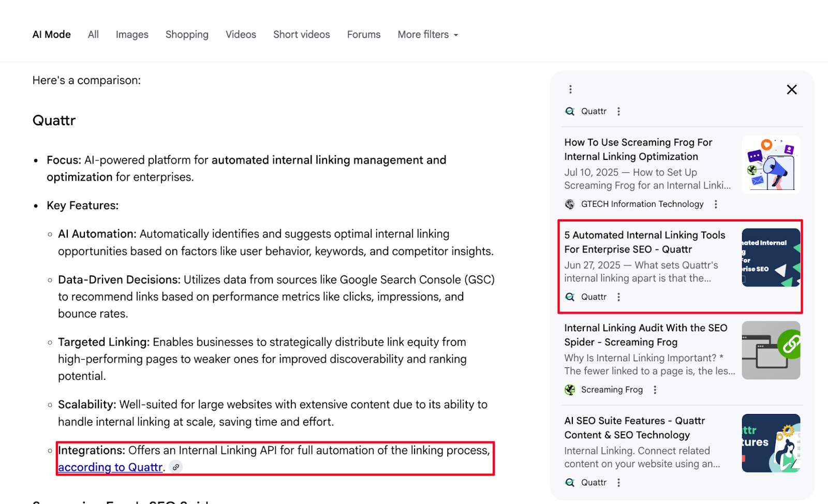Click the Screaming Frog source icon
This screenshot has height=504, width=828.
[x=570, y=390]
